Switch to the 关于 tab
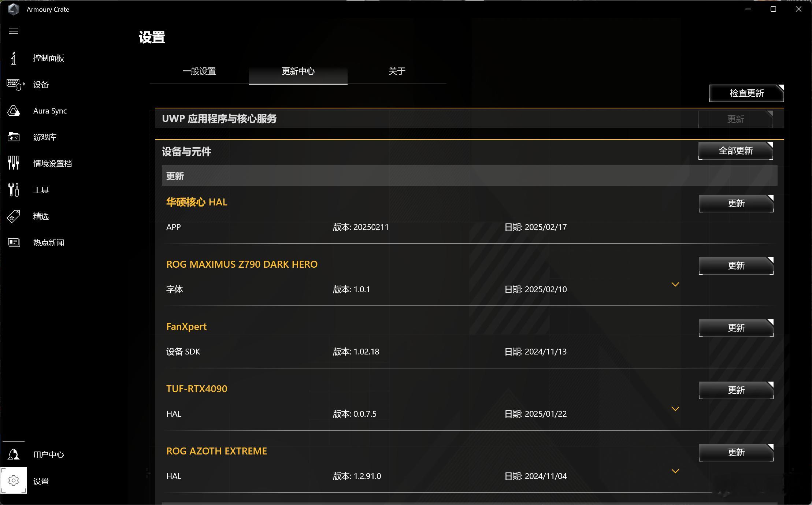 [397, 71]
